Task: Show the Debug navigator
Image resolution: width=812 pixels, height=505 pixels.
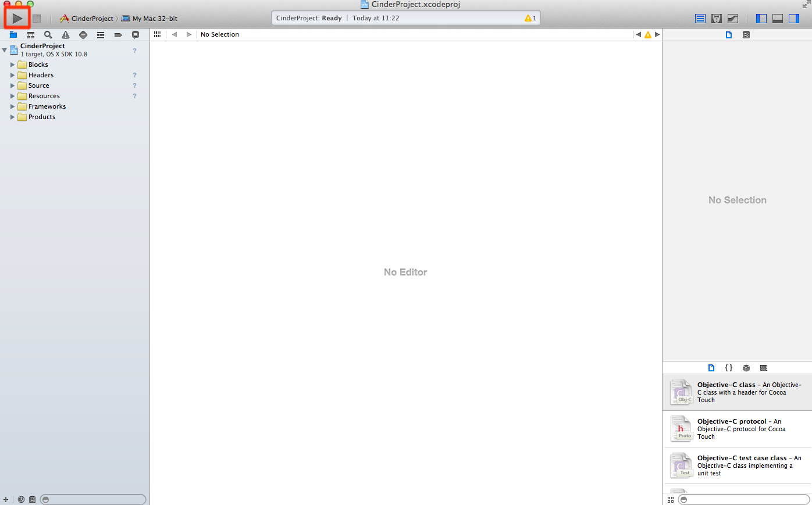Action: pos(101,35)
